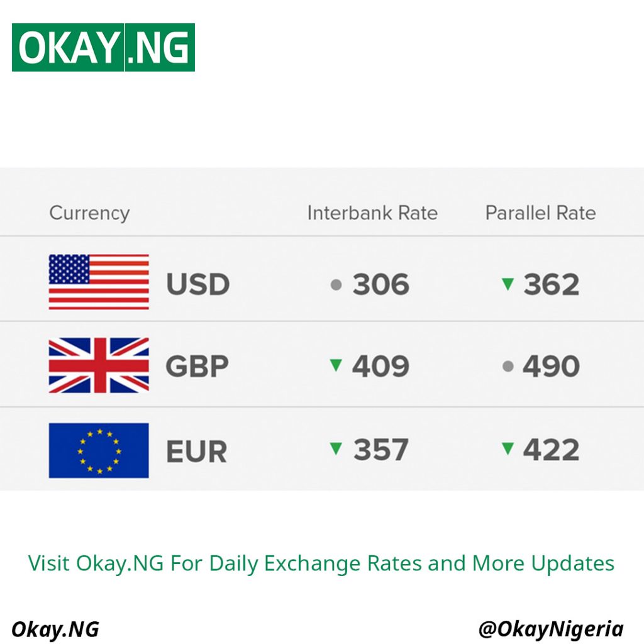This screenshot has height=644, width=644.
Task: Select the Interbank Rate column header
Action: point(372,213)
